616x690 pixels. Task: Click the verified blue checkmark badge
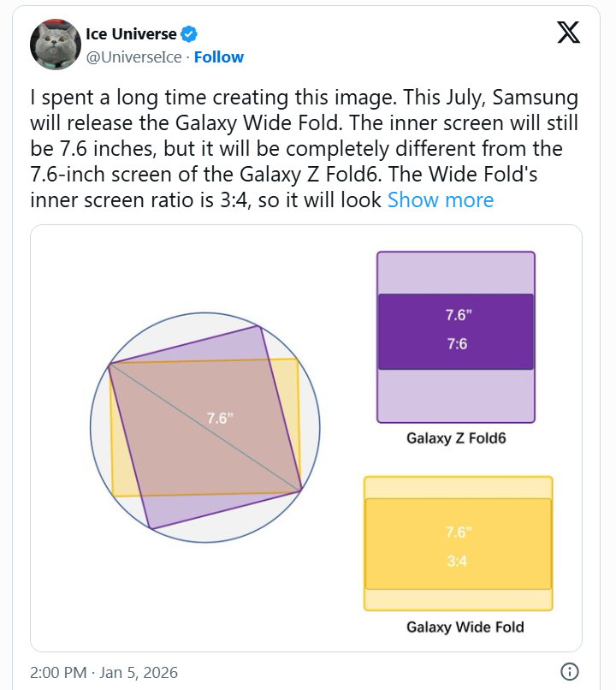pyautogui.click(x=187, y=34)
